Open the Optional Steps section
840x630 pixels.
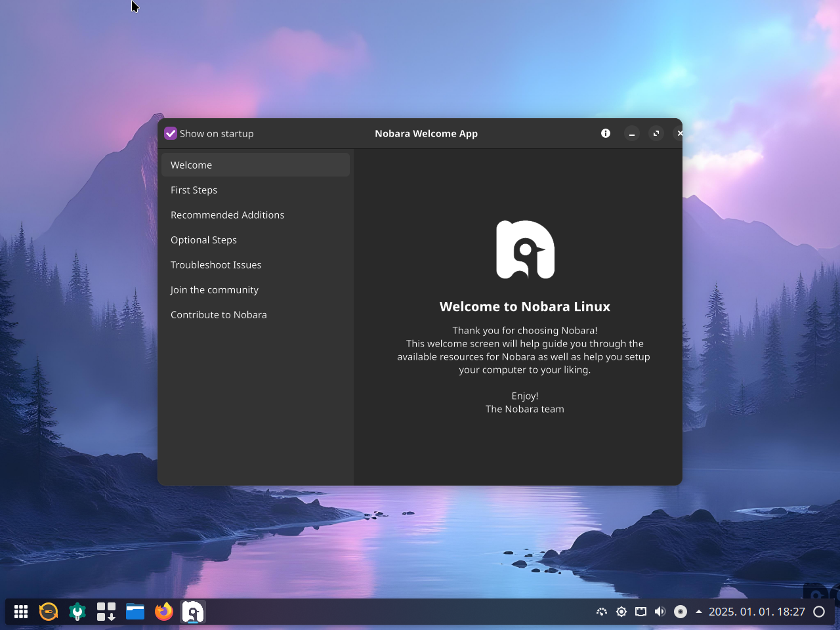255,240
